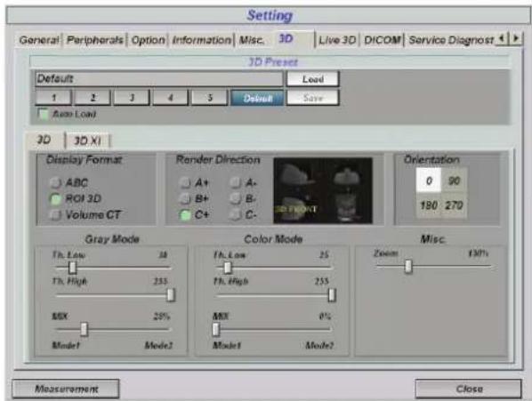Switch to the Information tab

202,40
